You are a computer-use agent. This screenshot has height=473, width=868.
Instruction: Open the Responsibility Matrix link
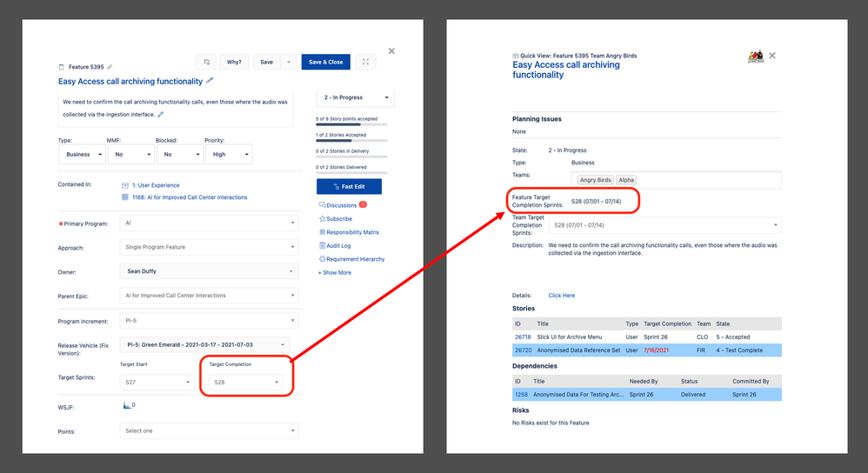(x=352, y=232)
